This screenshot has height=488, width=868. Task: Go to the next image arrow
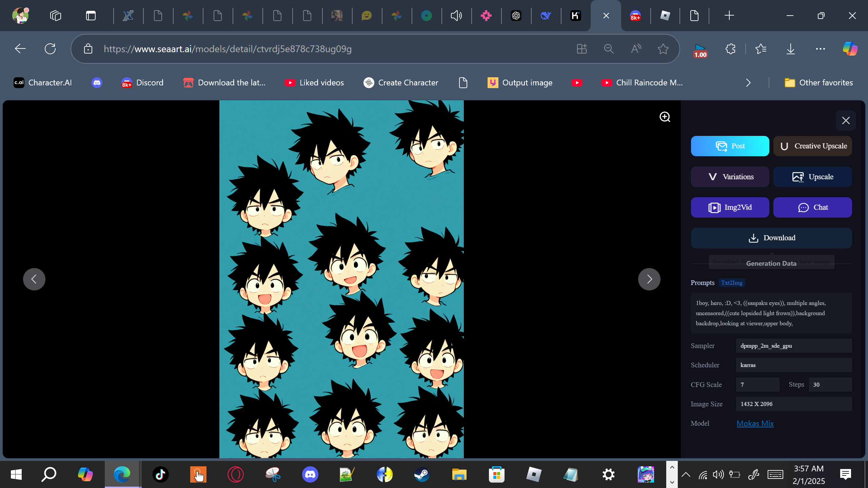coord(649,279)
